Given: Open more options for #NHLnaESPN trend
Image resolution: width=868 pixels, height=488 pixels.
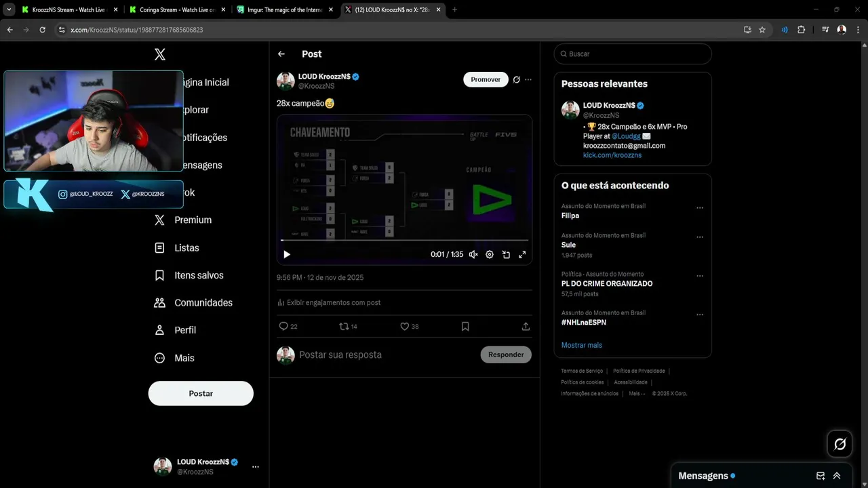Looking at the screenshot, I should point(700,314).
